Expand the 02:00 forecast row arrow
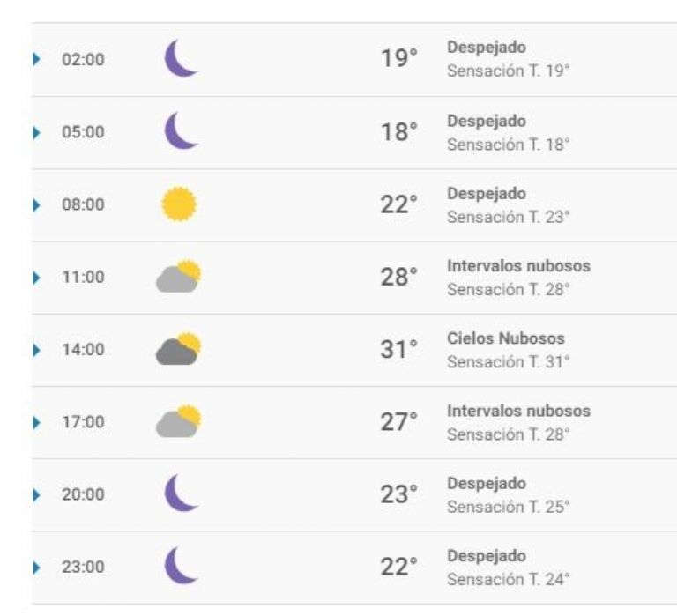This screenshot has width=677, height=616. 37,59
